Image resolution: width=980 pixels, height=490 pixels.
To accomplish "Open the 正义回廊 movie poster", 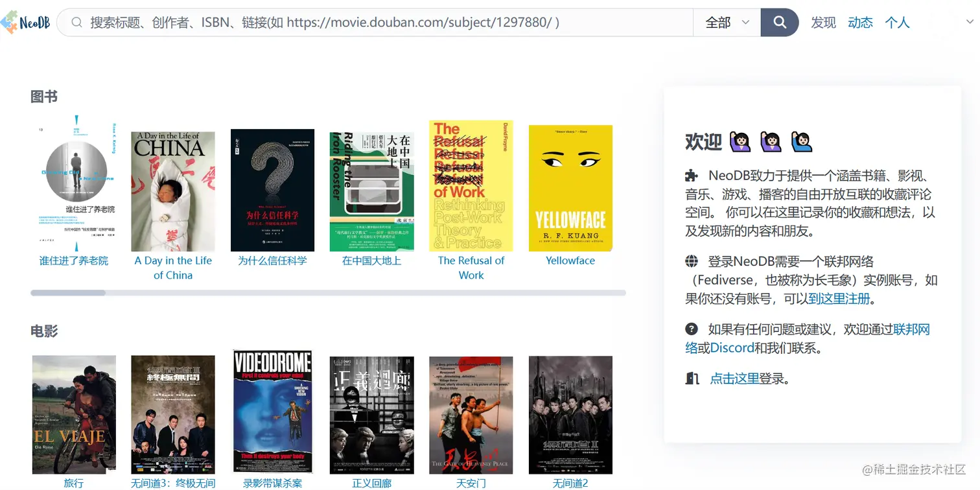I will pos(371,415).
